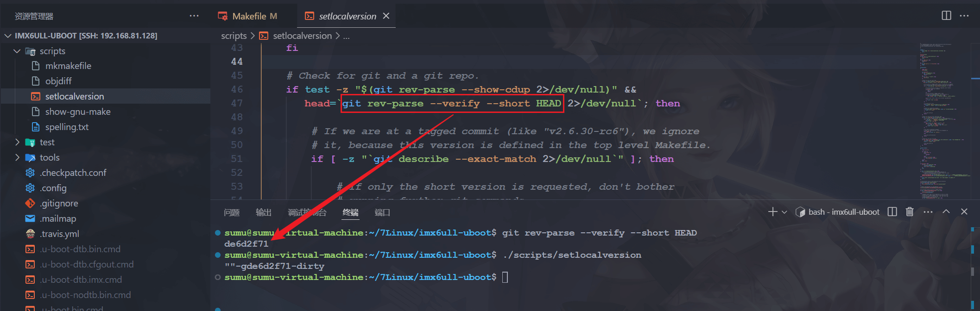Click scripts in the breadcrumb path

pyautogui.click(x=234, y=36)
